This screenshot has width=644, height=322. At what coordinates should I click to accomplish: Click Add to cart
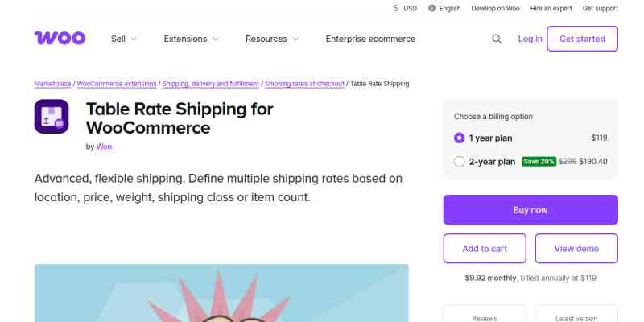pos(485,249)
